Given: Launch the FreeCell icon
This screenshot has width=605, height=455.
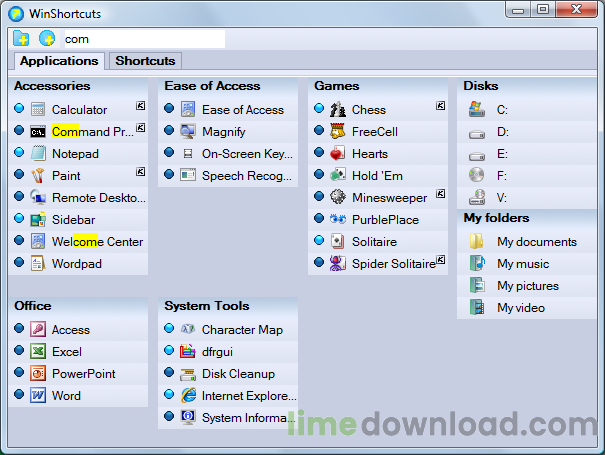Looking at the screenshot, I should 338,132.
